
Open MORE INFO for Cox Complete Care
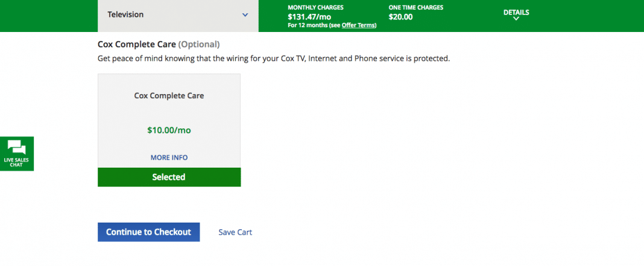169,157
